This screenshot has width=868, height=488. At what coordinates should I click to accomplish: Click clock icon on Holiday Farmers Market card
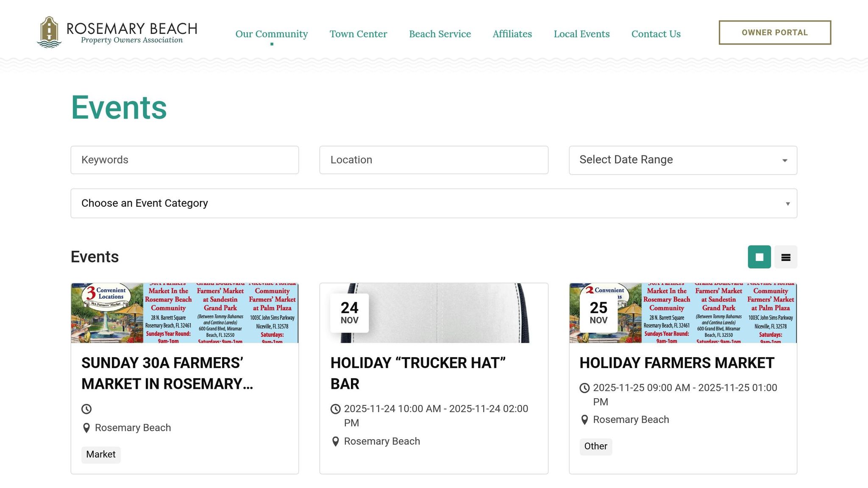pos(584,388)
